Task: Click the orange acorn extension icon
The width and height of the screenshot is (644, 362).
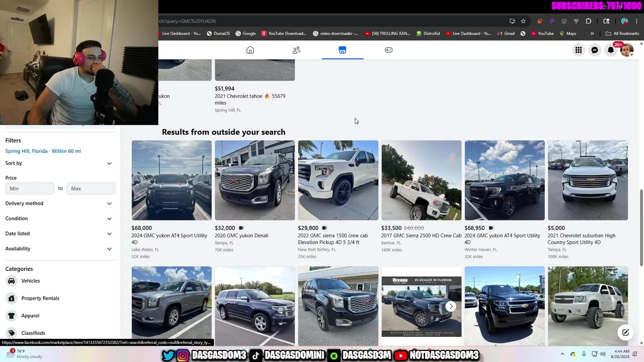Action: pyautogui.click(x=540, y=21)
